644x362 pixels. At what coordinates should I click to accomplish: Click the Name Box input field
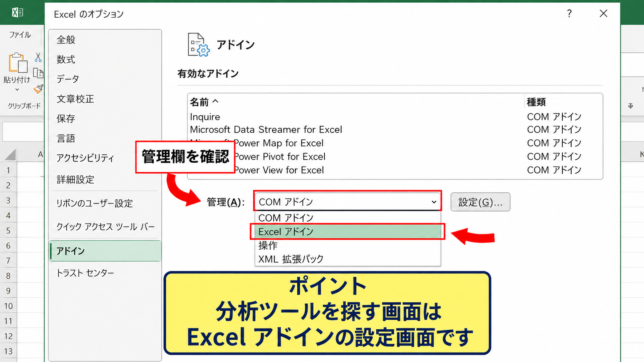coord(23,132)
